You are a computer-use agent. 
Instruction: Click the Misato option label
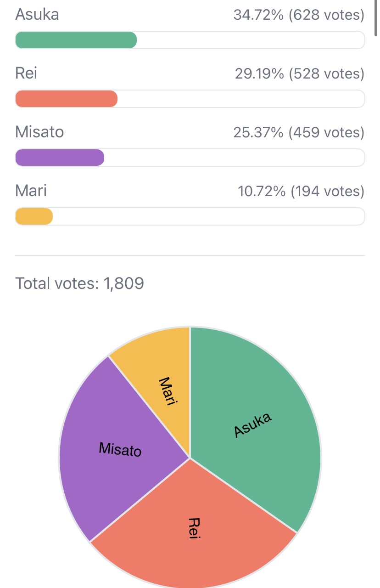coord(39,132)
